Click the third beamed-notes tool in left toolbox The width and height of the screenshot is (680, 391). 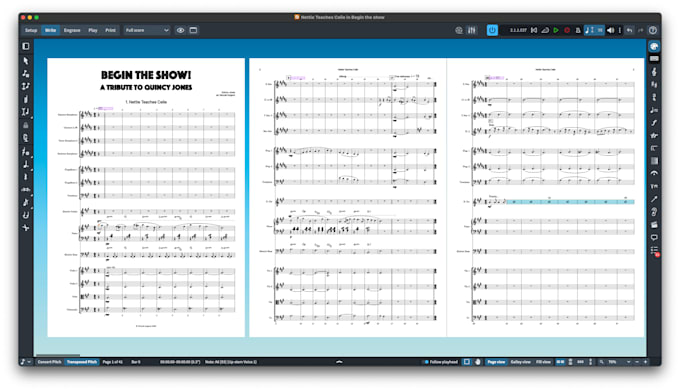(26, 86)
